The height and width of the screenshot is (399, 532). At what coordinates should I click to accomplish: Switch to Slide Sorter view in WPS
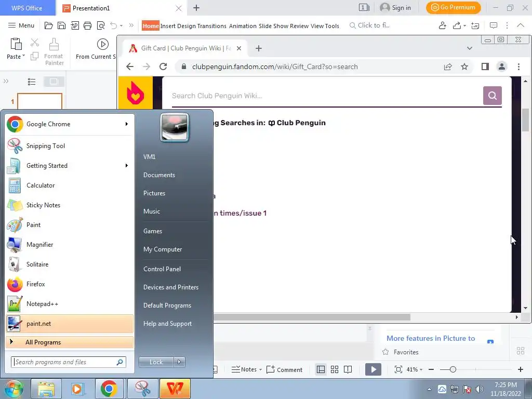(x=335, y=369)
